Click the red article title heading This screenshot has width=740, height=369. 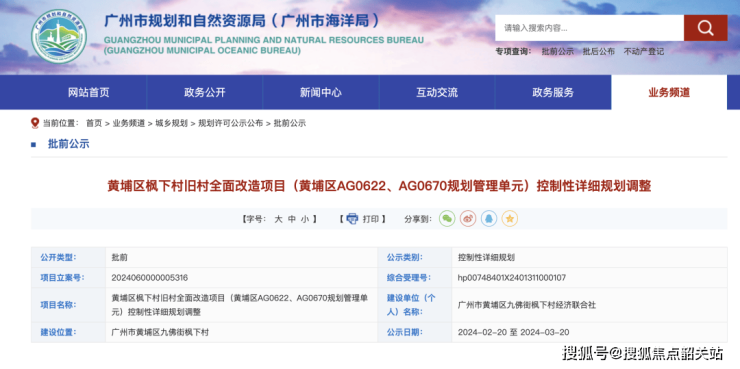[379, 186]
